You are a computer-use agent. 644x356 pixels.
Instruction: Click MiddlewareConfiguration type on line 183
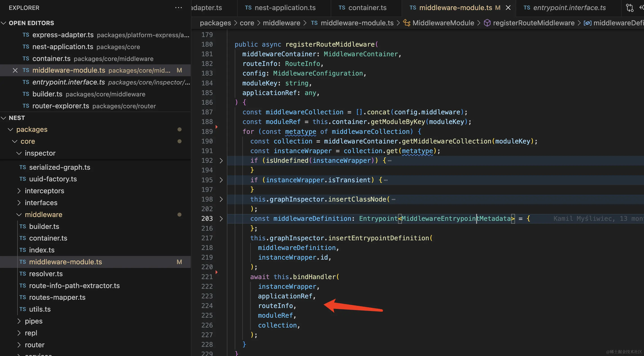pyautogui.click(x=318, y=74)
